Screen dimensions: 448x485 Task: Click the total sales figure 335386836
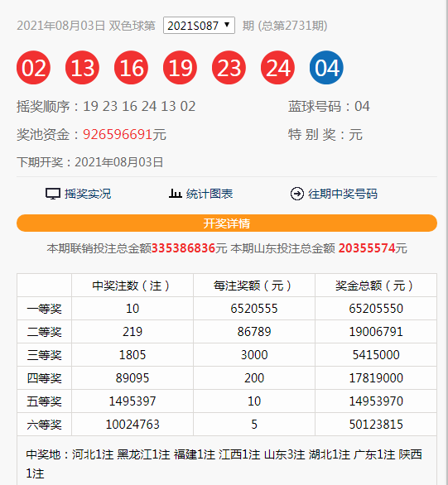183,248
